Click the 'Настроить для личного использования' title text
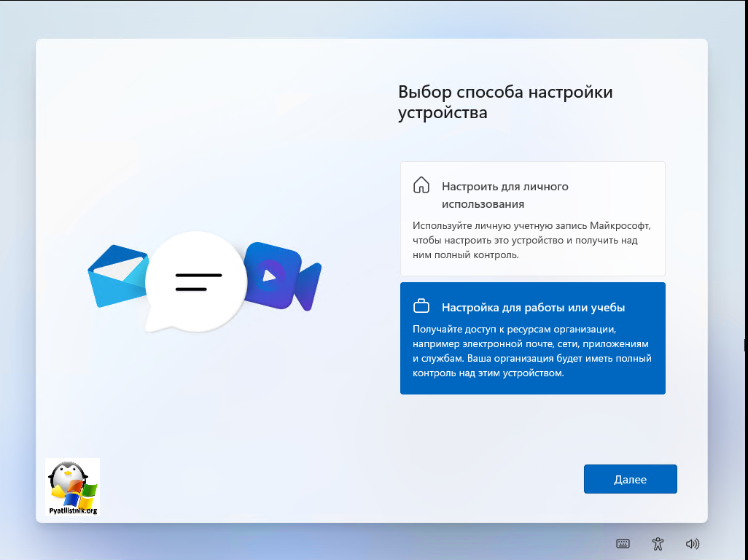748x560 pixels. pyautogui.click(x=504, y=195)
